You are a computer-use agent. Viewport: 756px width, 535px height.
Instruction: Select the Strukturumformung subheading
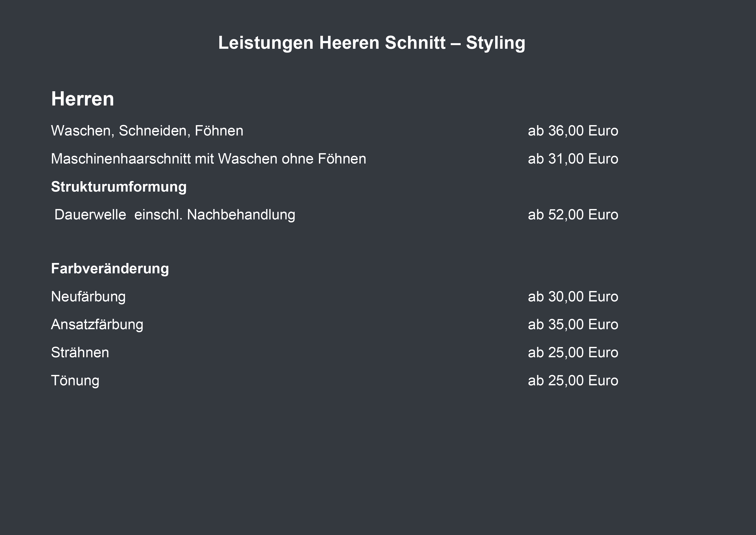coord(119,187)
